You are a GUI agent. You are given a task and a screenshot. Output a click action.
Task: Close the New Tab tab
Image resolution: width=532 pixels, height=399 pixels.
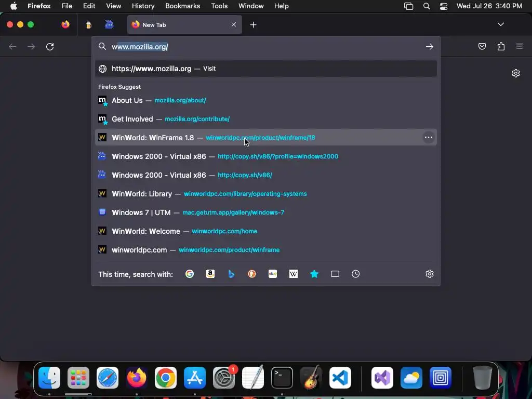click(234, 24)
